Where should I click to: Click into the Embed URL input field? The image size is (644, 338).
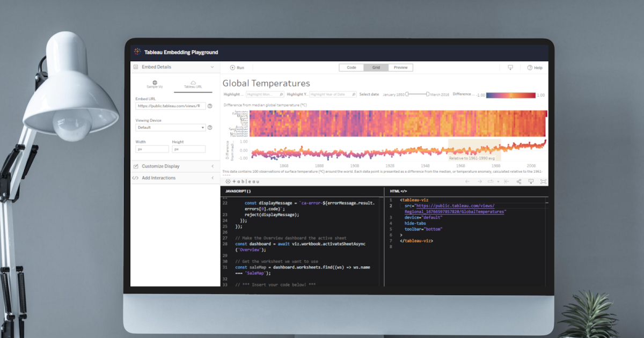pos(171,106)
